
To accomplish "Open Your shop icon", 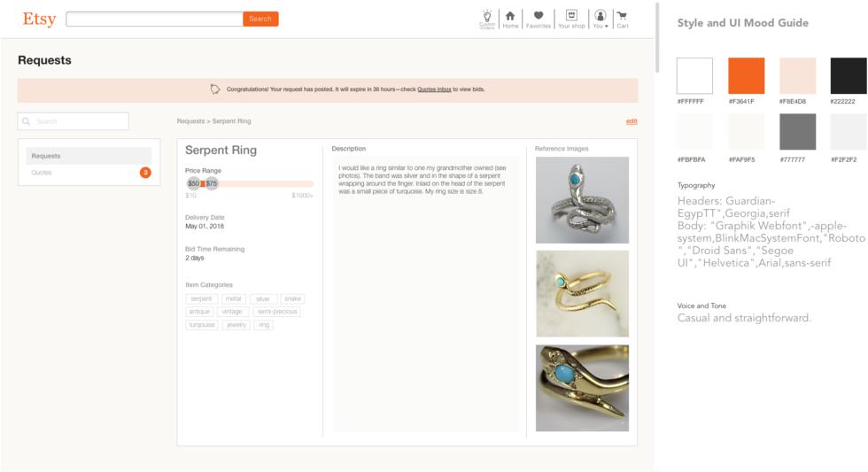I will [571, 19].
